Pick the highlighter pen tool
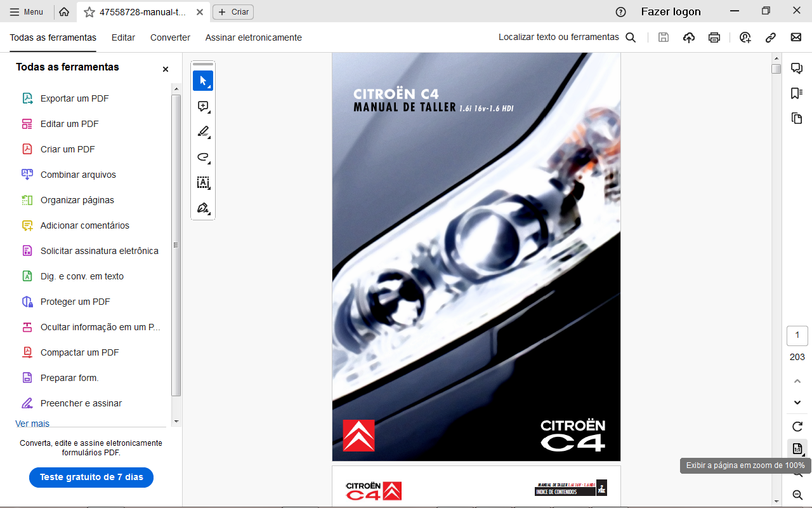812x508 pixels. 203,132
